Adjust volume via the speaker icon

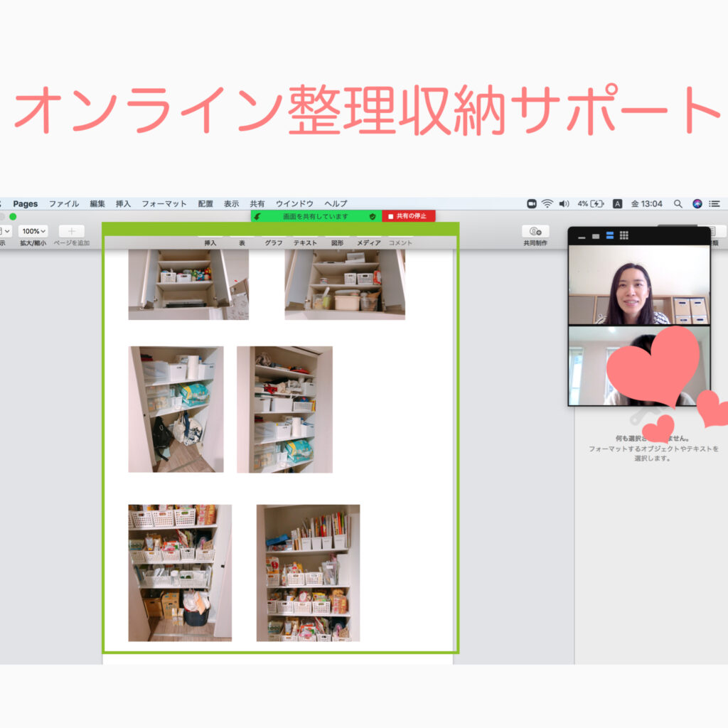564,204
